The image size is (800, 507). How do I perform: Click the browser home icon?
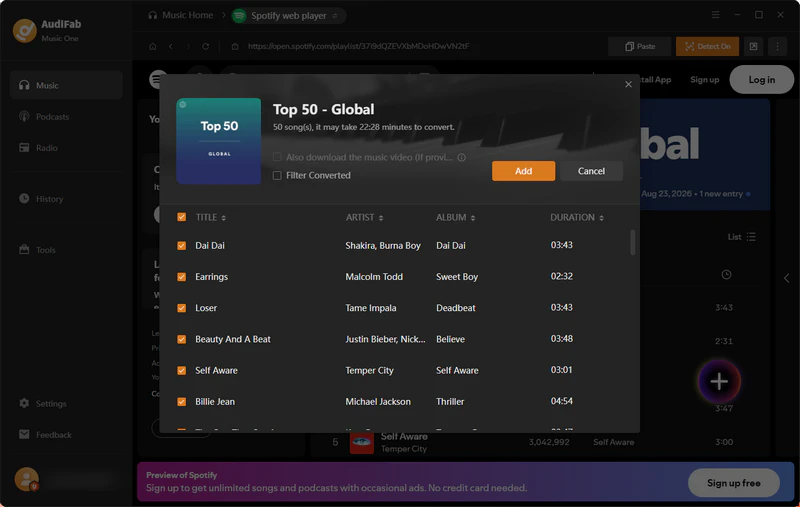[x=153, y=46]
